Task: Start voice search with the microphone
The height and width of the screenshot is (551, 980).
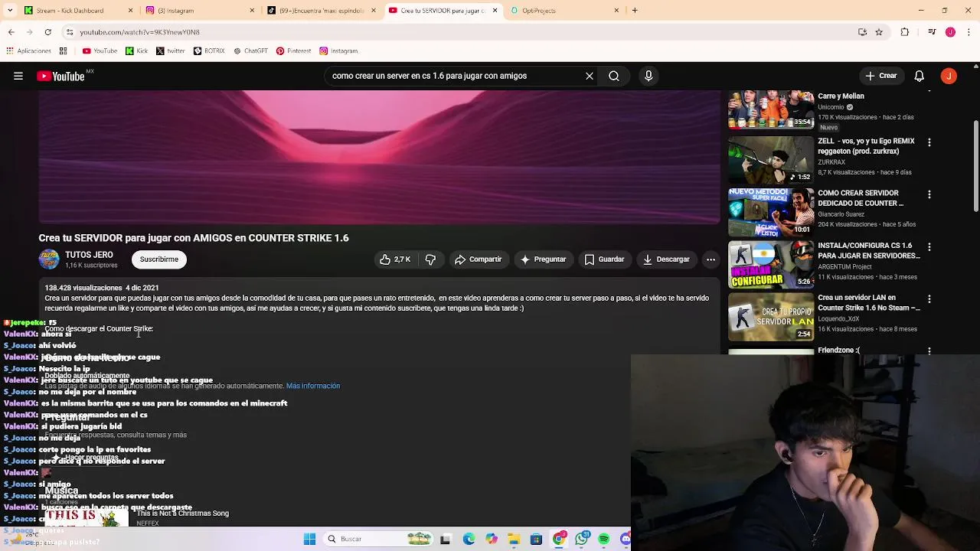Action: click(x=648, y=76)
